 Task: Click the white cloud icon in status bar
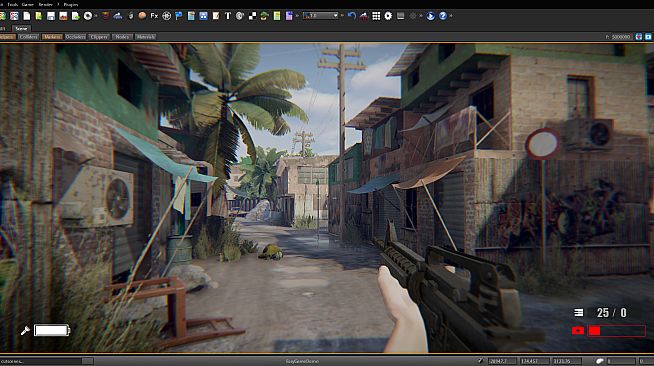pos(599,361)
